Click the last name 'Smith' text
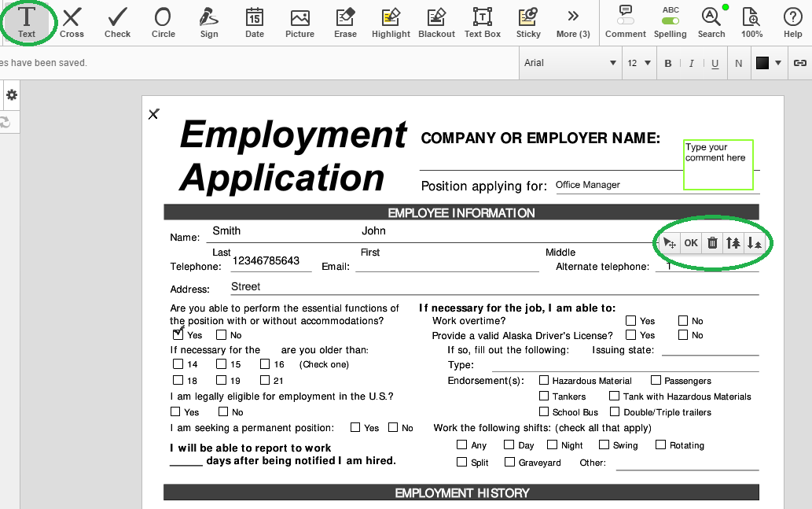 tap(226, 231)
